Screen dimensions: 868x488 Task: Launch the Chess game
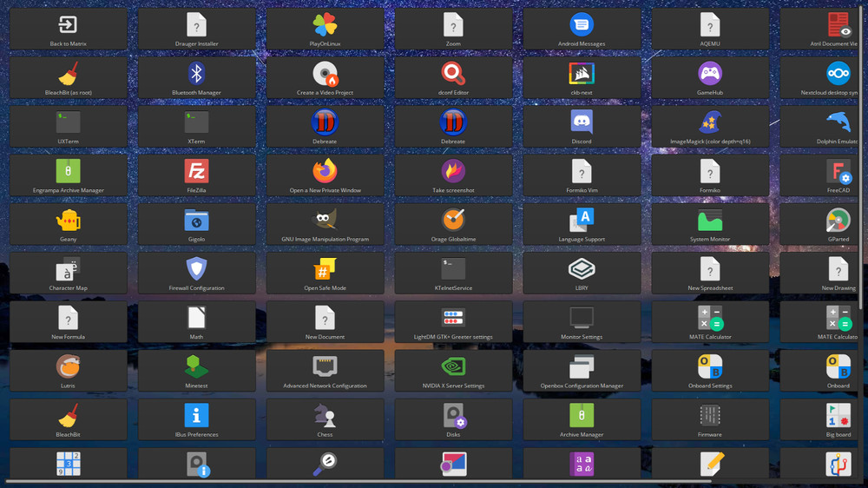pyautogui.click(x=325, y=419)
